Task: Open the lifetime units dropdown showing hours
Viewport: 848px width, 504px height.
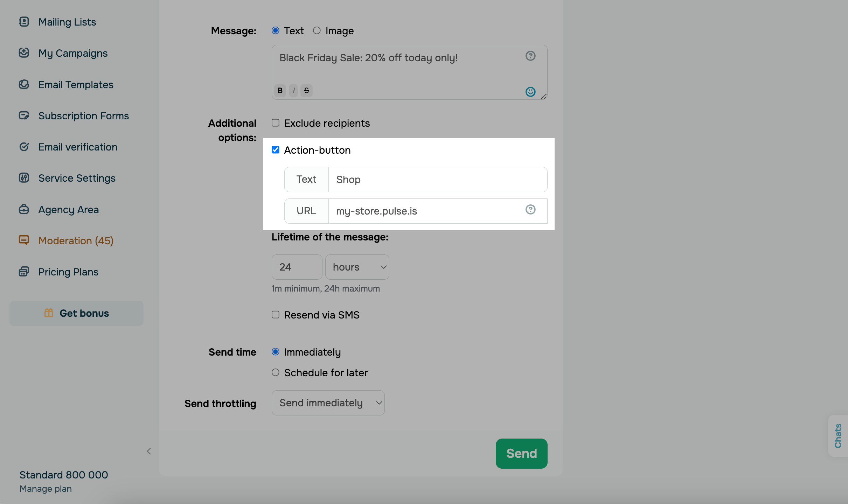Action: click(357, 267)
